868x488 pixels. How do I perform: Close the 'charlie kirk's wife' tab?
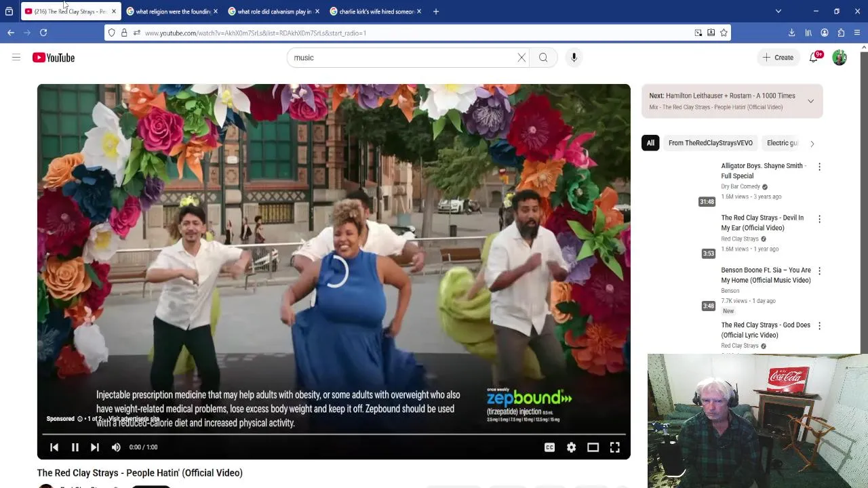419,12
